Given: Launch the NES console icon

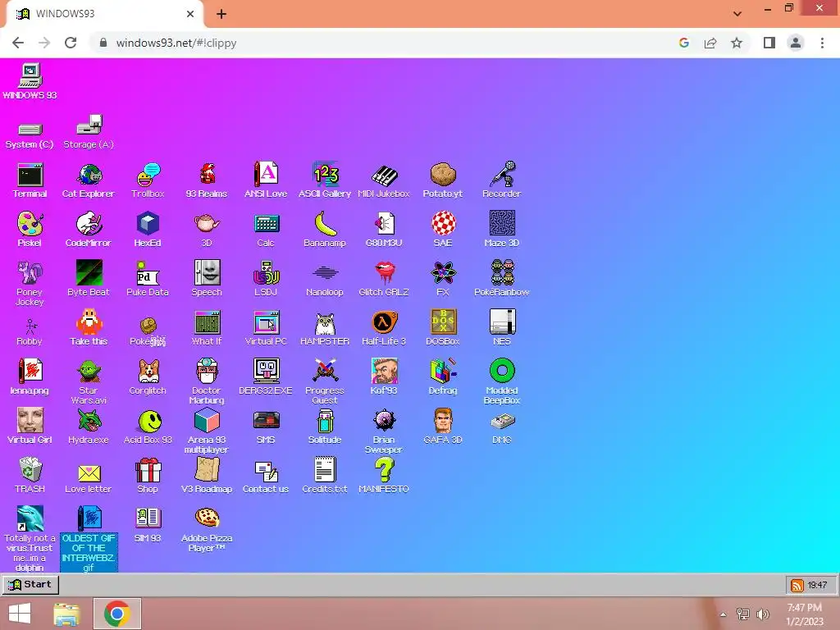Looking at the screenshot, I should coord(502,322).
